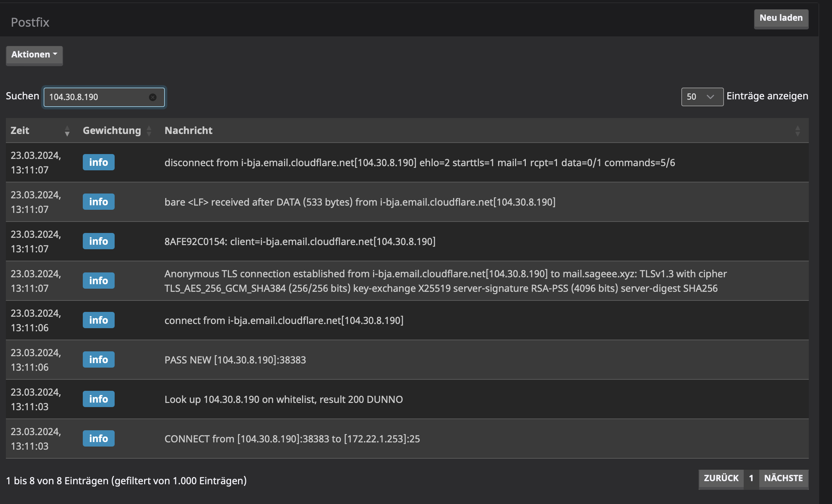Click the Neu laden button
The height and width of the screenshot is (504, 832).
[781, 18]
